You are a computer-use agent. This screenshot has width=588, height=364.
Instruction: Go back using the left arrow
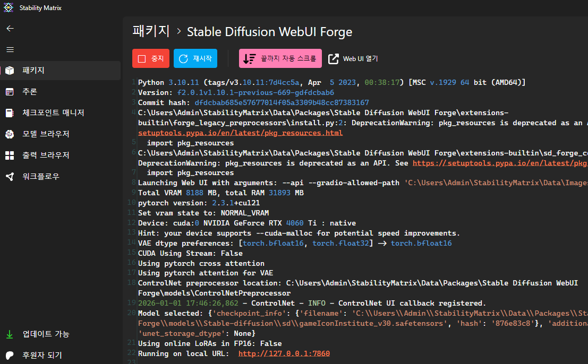[x=10, y=29]
